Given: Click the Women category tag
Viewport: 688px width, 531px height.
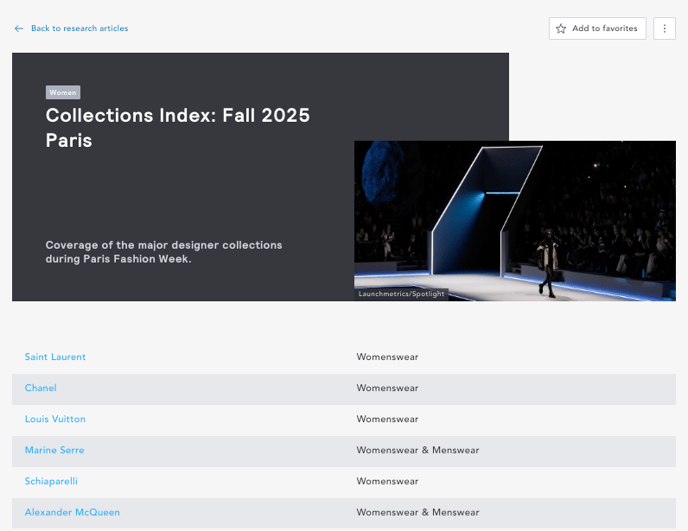Looking at the screenshot, I should 63,93.
